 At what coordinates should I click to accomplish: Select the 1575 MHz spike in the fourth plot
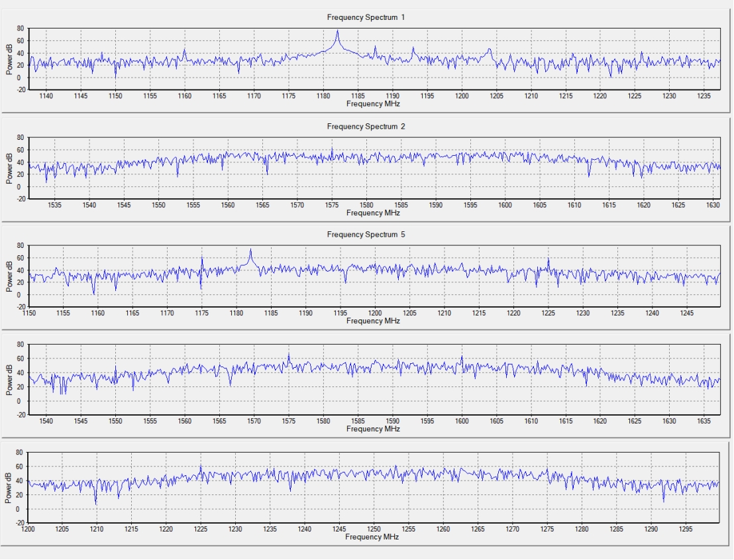289,357
